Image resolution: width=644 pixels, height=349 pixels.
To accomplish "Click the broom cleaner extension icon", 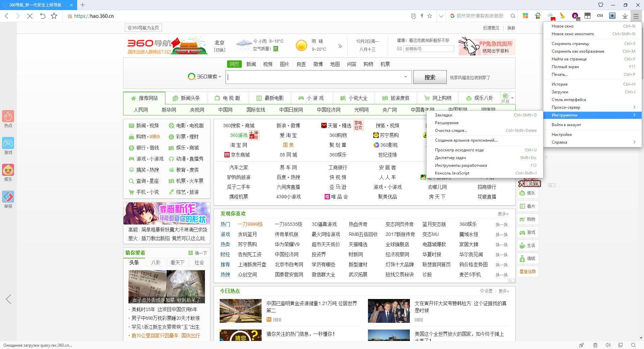I will click(x=562, y=16).
